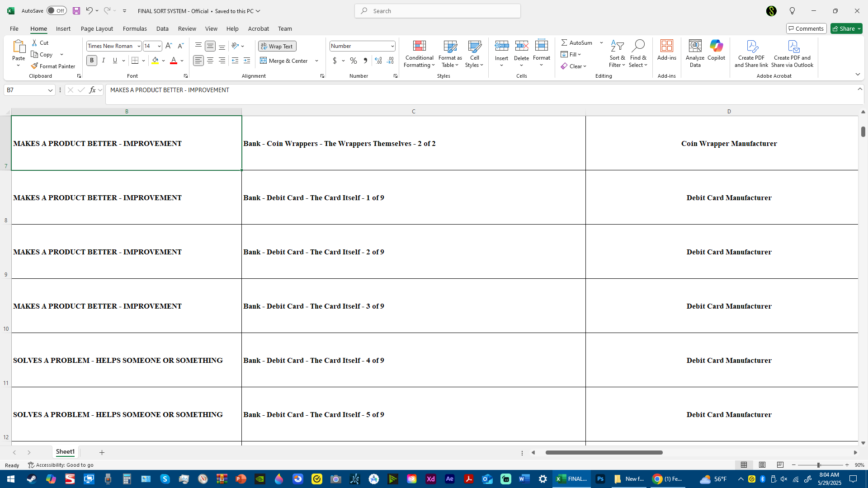868x488 pixels.
Task: Click the Insert Function fx icon
Action: 92,90
